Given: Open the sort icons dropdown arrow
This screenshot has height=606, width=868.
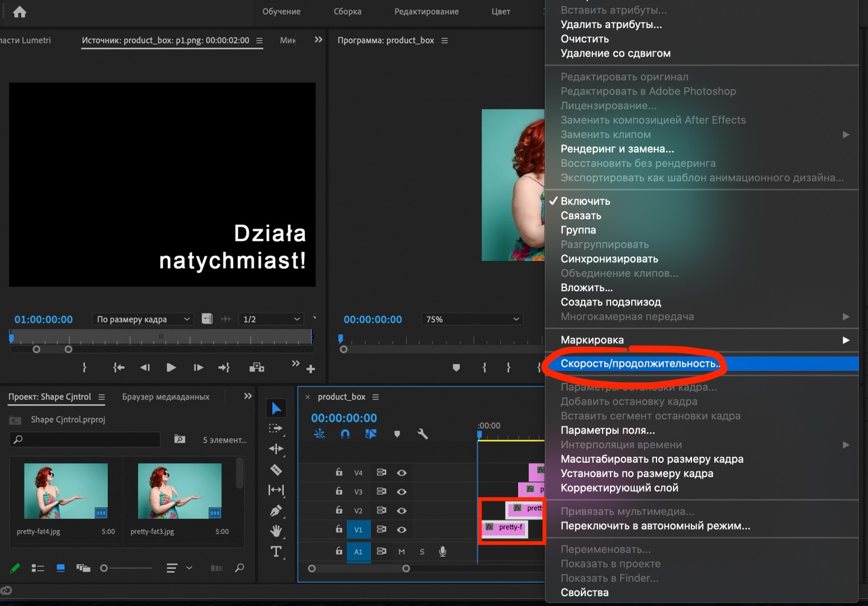Looking at the screenshot, I should point(189,568).
